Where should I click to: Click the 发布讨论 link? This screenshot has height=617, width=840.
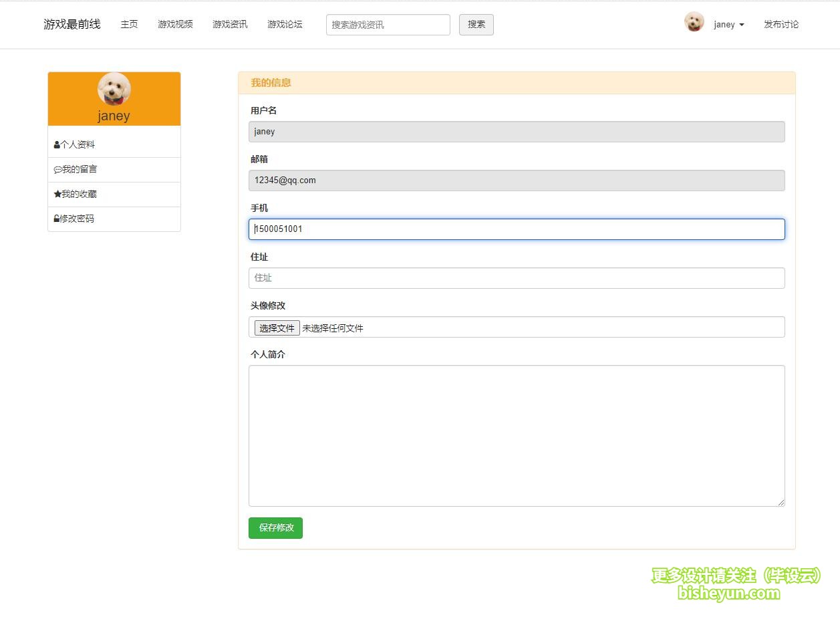781,24
